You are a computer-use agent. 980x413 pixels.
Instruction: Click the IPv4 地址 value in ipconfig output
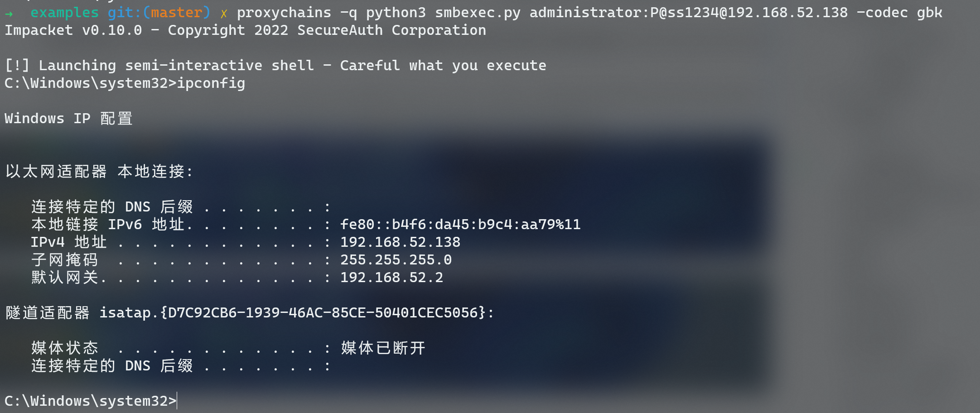point(400,242)
